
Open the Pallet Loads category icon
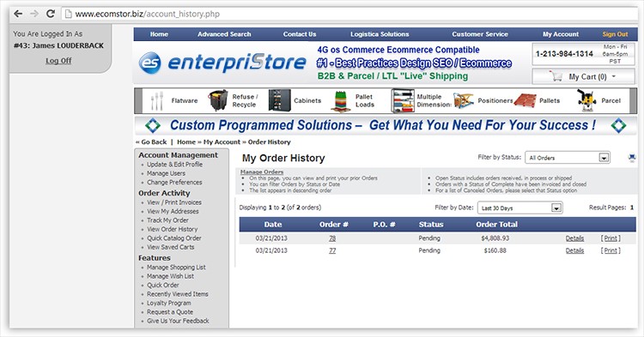pos(341,101)
